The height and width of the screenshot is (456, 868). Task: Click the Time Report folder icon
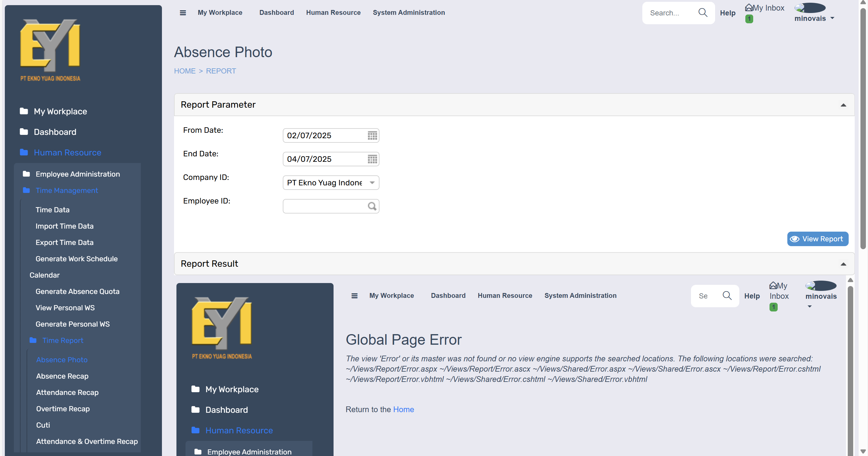tap(33, 340)
